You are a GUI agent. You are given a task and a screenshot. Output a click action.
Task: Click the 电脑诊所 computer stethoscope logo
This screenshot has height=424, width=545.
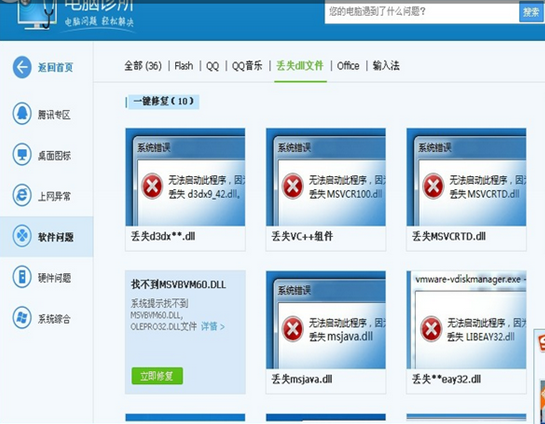[x=36, y=14]
